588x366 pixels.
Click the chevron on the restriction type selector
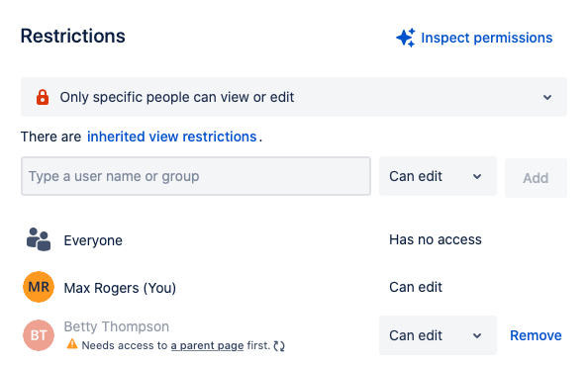(547, 97)
